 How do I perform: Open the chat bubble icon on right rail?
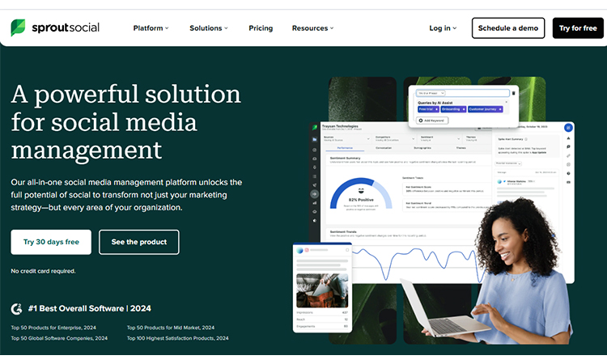[x=568, y=147]
